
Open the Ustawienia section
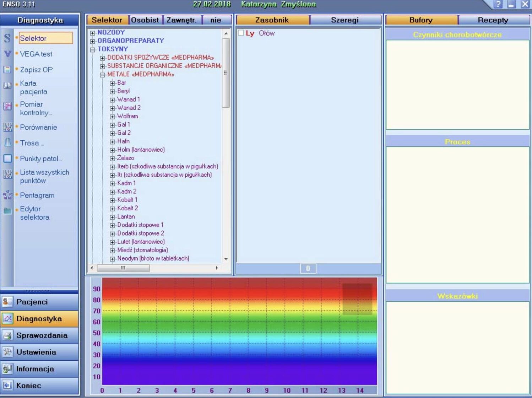coord(39,352)
